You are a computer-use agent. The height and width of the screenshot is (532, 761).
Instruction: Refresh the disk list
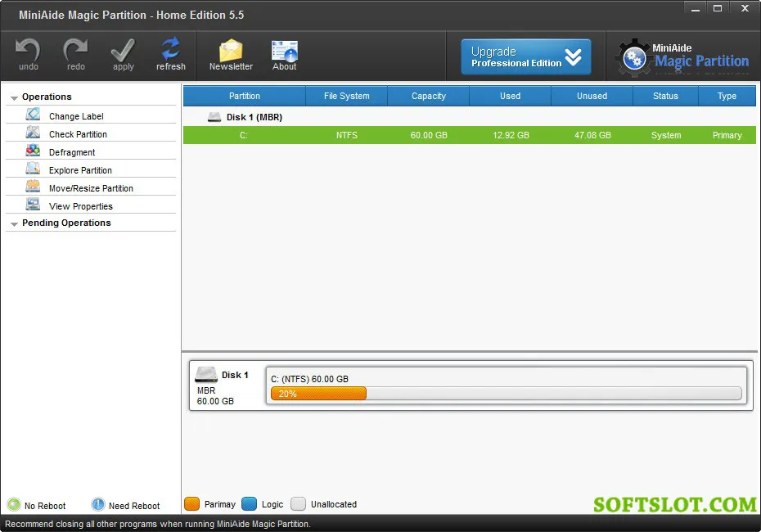[171, 49]
